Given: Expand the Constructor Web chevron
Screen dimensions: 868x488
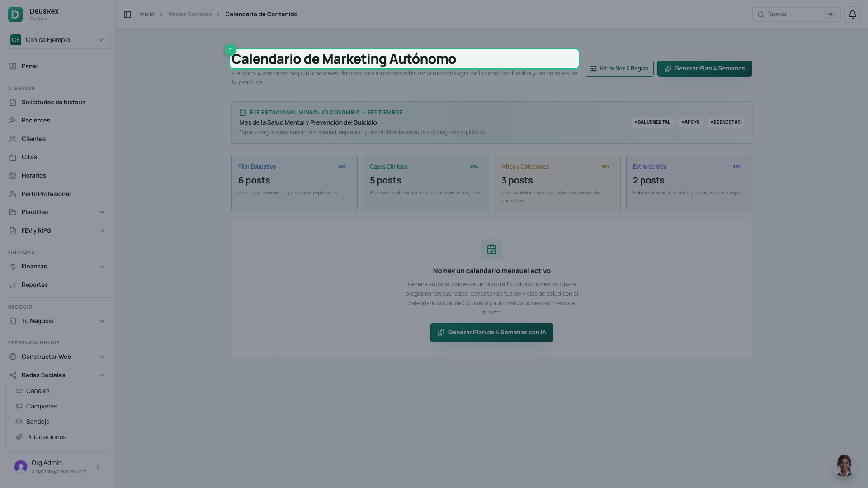Looking at the screenshot, I should (102, 357).
